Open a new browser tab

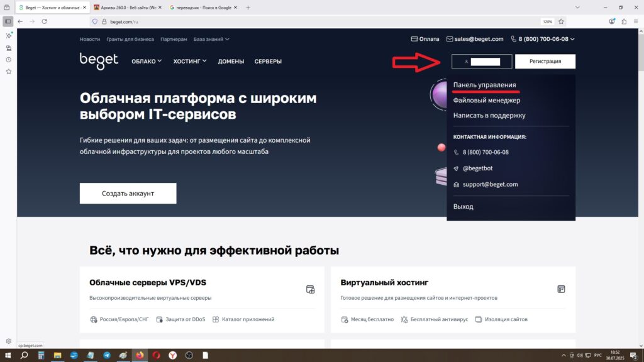pos(248,8)
